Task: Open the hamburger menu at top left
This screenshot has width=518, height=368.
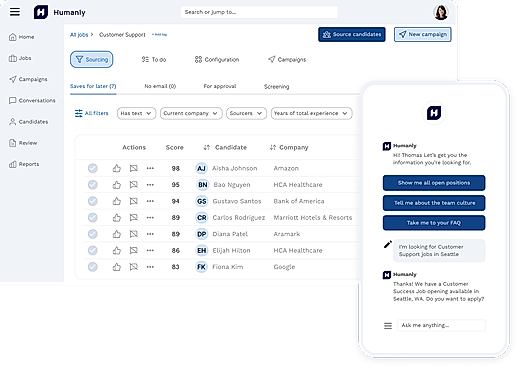Action: tap(15, 12)
